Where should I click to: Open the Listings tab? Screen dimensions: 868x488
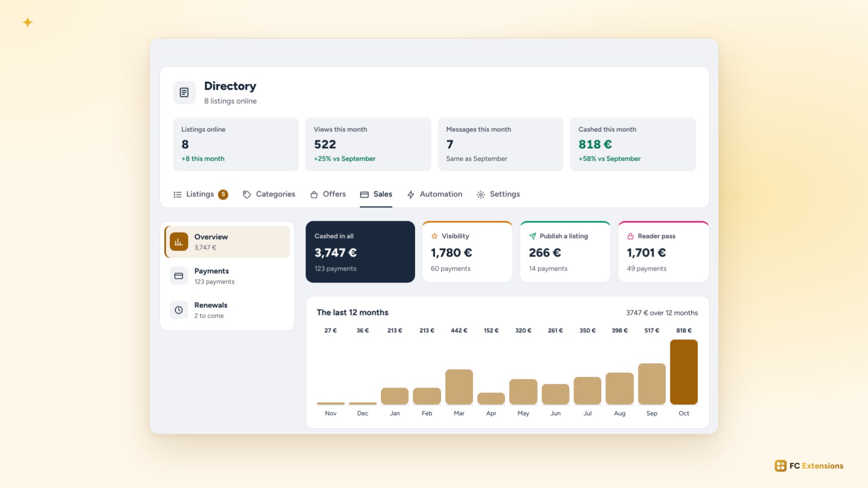coord(200,194)
